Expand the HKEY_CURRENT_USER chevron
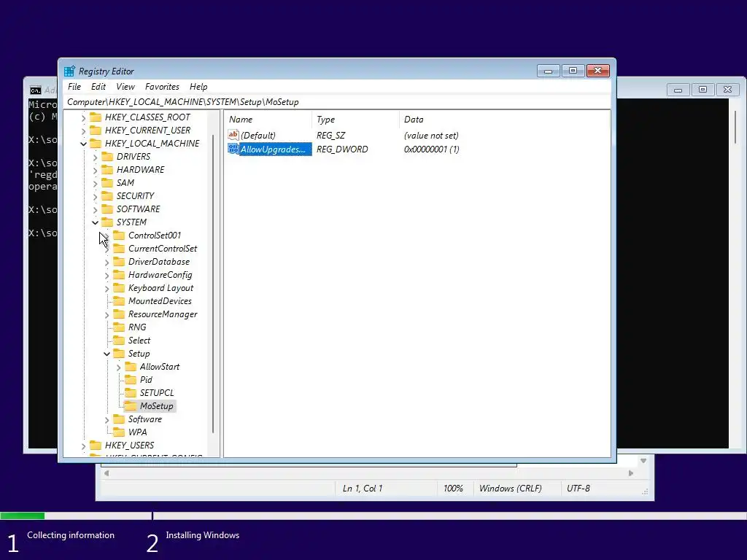Viewport: 747px width, 560px height. point(83,131)
